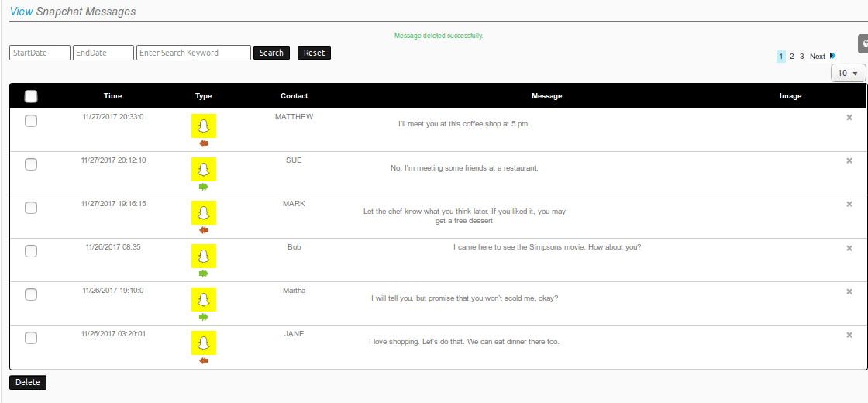This screenshot has width=868, height=403.
Task: Tick the select-all checkbox in the table header
Action: pyautogui.click(x=31, y=96)
